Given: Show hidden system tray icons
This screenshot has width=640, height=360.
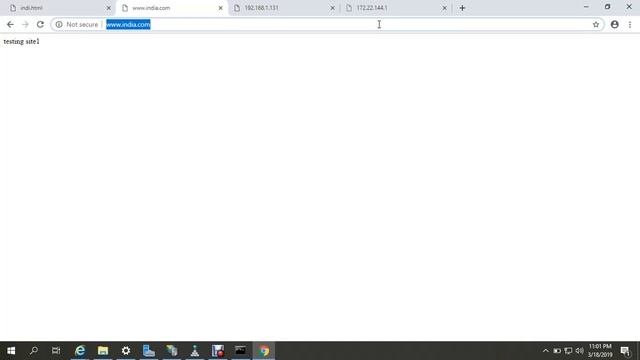Looking at the screenshot, I should 546,351.
